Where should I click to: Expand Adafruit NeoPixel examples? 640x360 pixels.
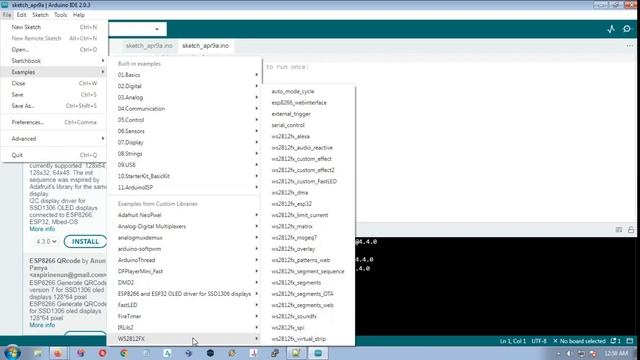tap(185, 215)
